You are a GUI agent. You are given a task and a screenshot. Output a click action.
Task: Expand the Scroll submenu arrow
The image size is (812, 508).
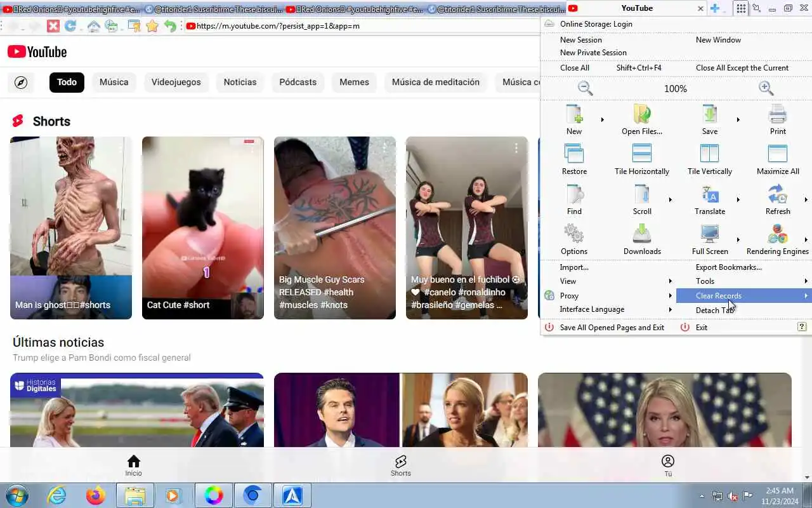pyautogui.click(x=670, y=199)
